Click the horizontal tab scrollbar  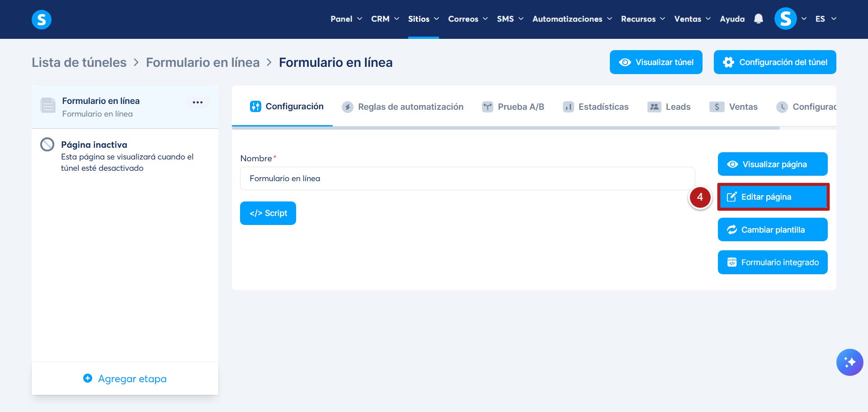tap(506, 128)
